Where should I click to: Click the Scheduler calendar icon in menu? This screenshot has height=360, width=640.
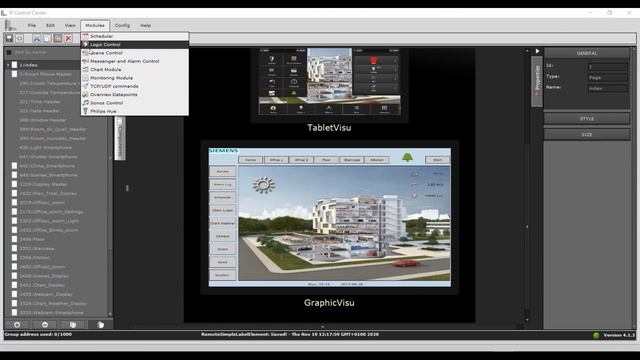click(x=85, y=36)
